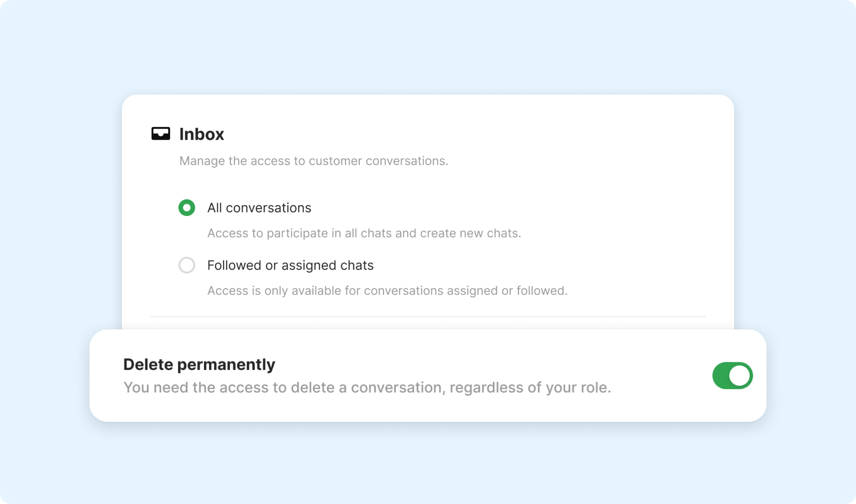Image resolution: width=856 pixels, height=504 pixels.
Task: Select the All conversations radio button
Action: (x=187, y=208)
